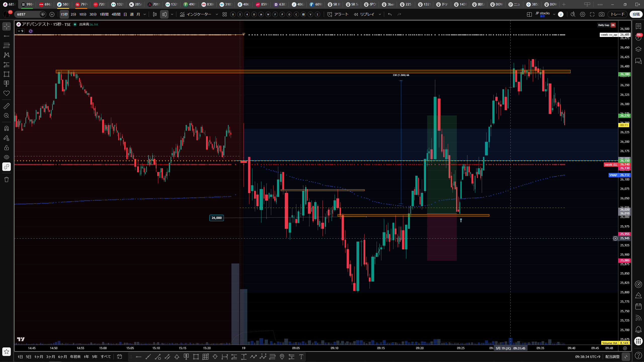Toggle hide all drawings eye icon
Image resolution: width=644 pixels, height=362 pixels.
7,157
